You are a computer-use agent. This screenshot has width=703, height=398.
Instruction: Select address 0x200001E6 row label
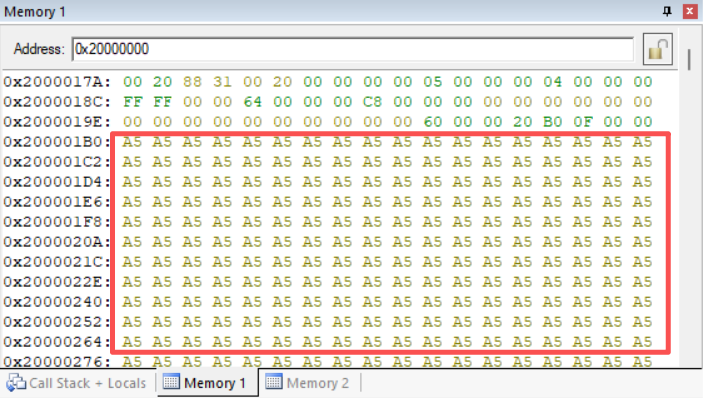tap(57, 202)
